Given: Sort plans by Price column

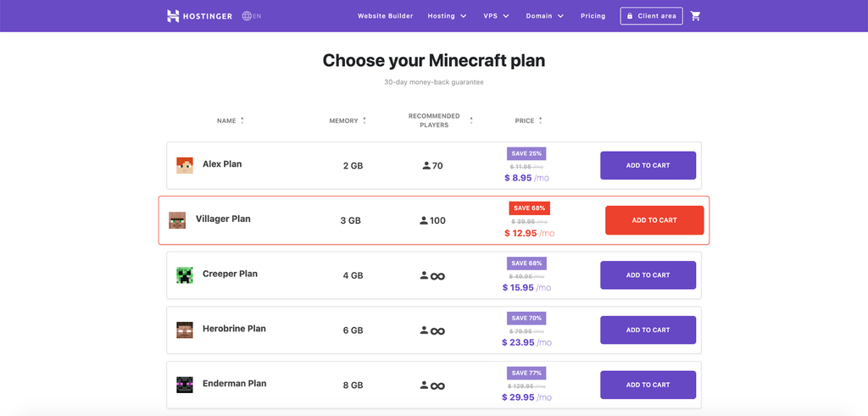Looking at the screenshot, I should click(528, 121).
